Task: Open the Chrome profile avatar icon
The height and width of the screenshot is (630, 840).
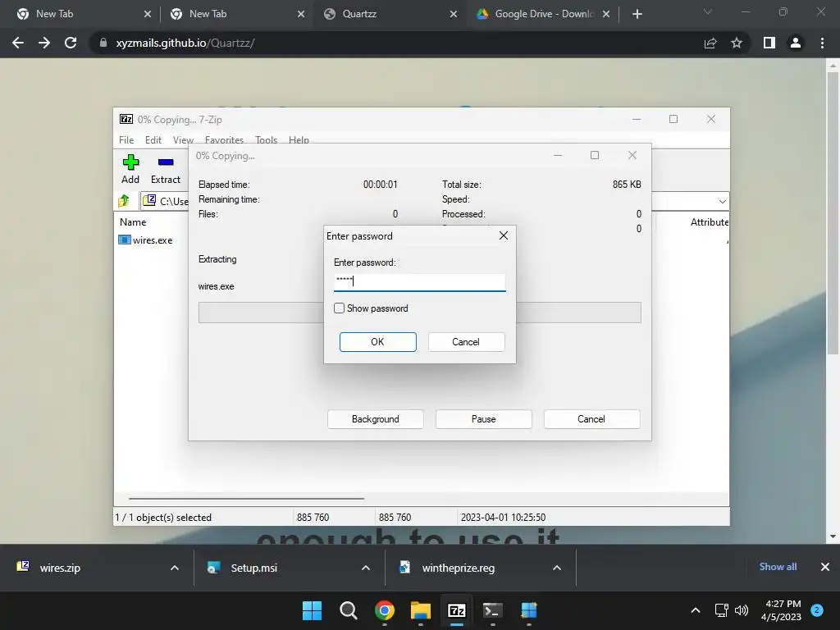Action: (x=796, y=43)
